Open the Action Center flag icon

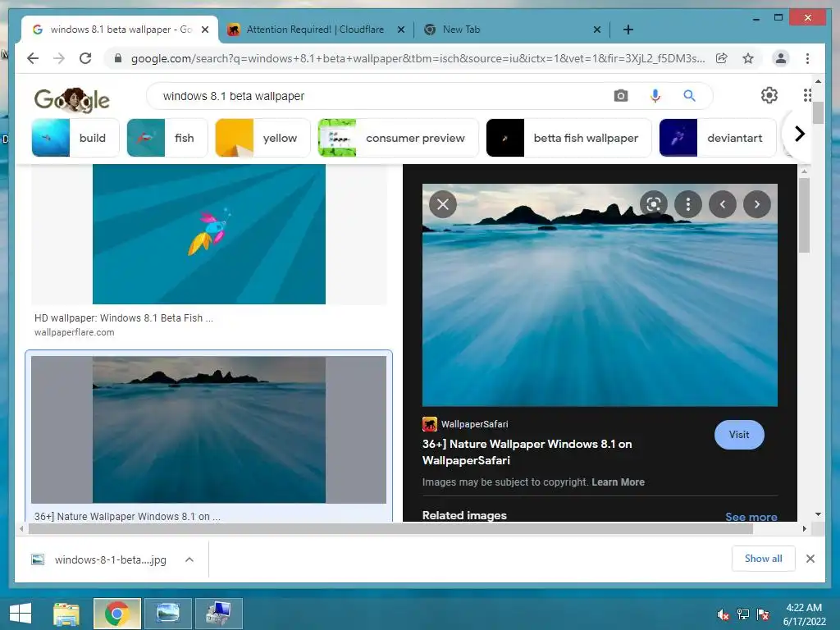[x=763, y=614]
